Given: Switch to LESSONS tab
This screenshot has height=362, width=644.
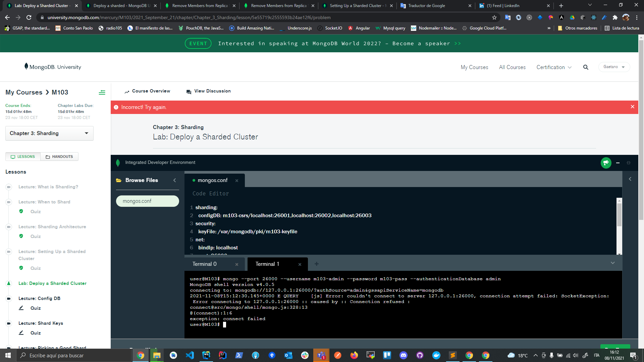Looking at the screenshot, I should (23, 157).
